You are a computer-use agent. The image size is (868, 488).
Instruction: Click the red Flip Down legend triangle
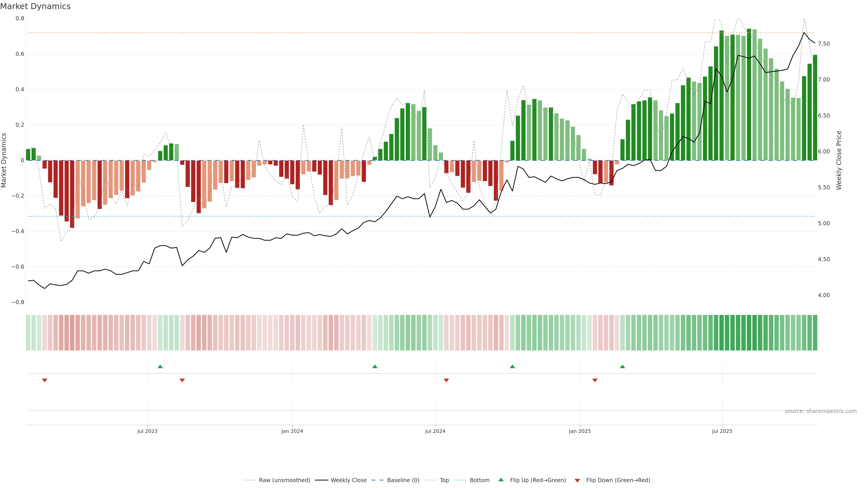pos(577,481)
